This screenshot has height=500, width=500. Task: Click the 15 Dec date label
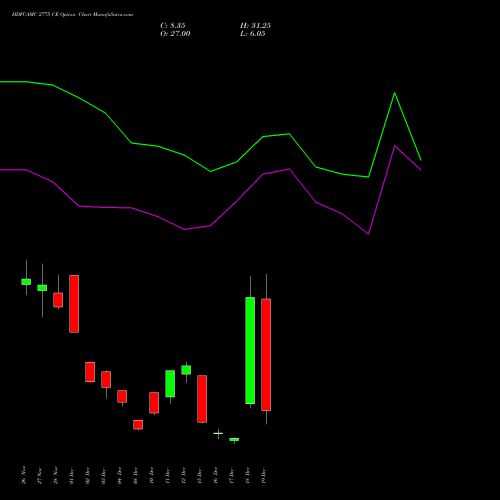click(200, 475)
